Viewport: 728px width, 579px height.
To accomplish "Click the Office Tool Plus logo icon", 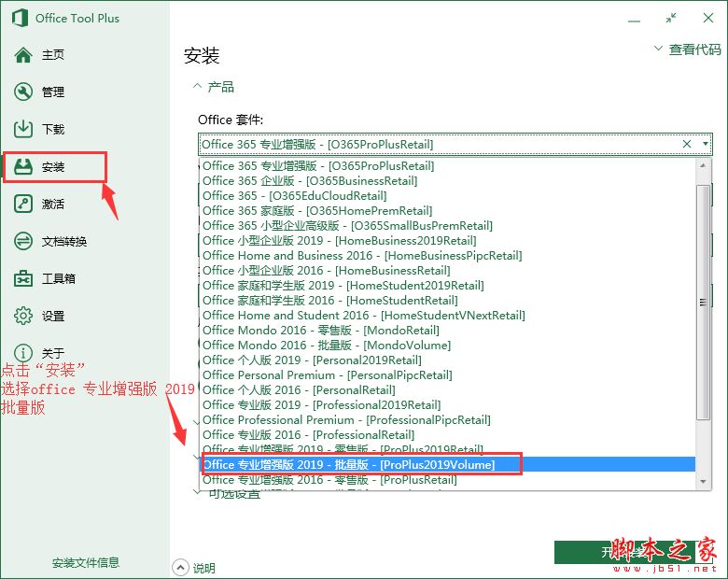I will 20,19.
